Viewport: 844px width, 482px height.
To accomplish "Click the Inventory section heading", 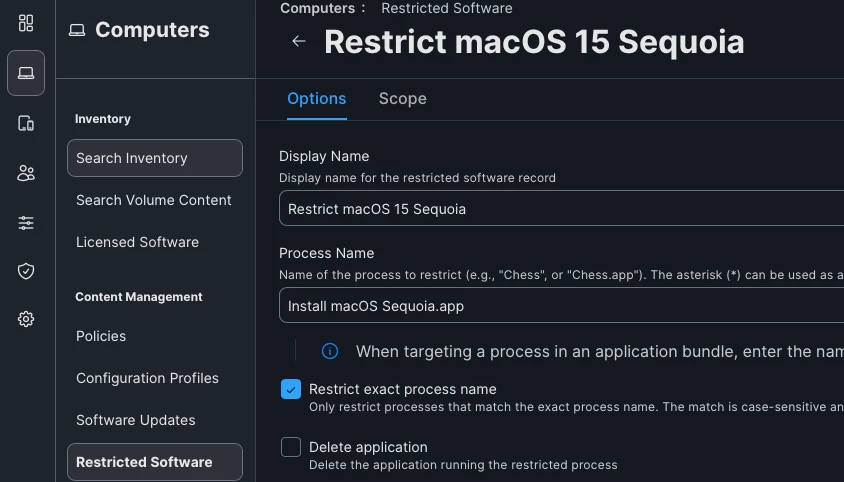I will [103, 119].
